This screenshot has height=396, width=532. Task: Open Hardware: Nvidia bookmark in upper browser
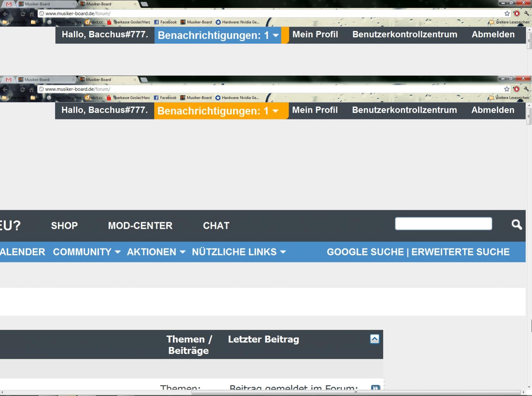[238, 22]
